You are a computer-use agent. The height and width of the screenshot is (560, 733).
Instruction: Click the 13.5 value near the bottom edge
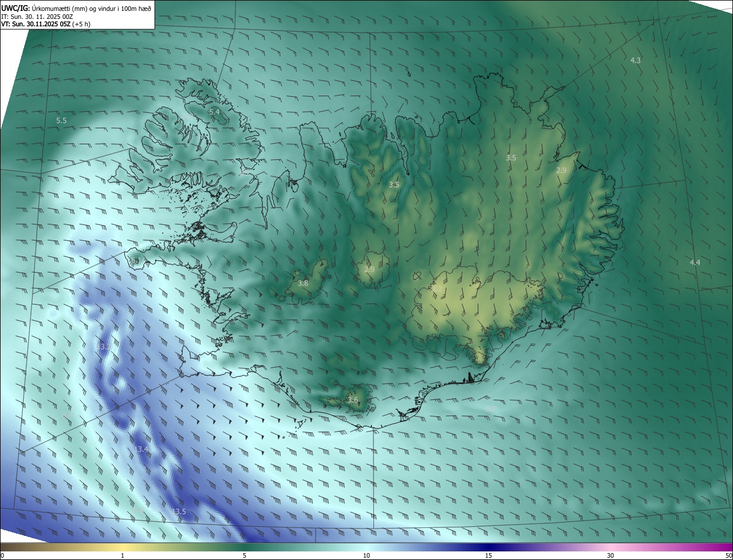[x=179, y=511]
